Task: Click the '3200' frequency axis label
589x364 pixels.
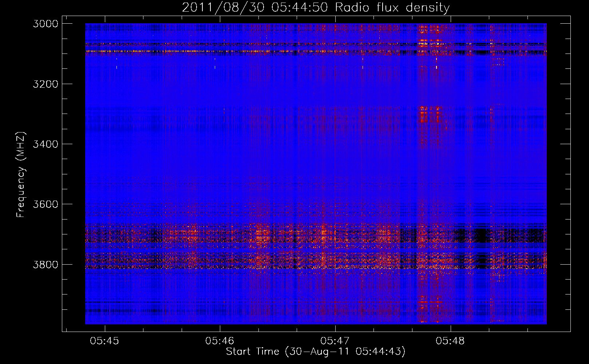Action: click(46, 84)
